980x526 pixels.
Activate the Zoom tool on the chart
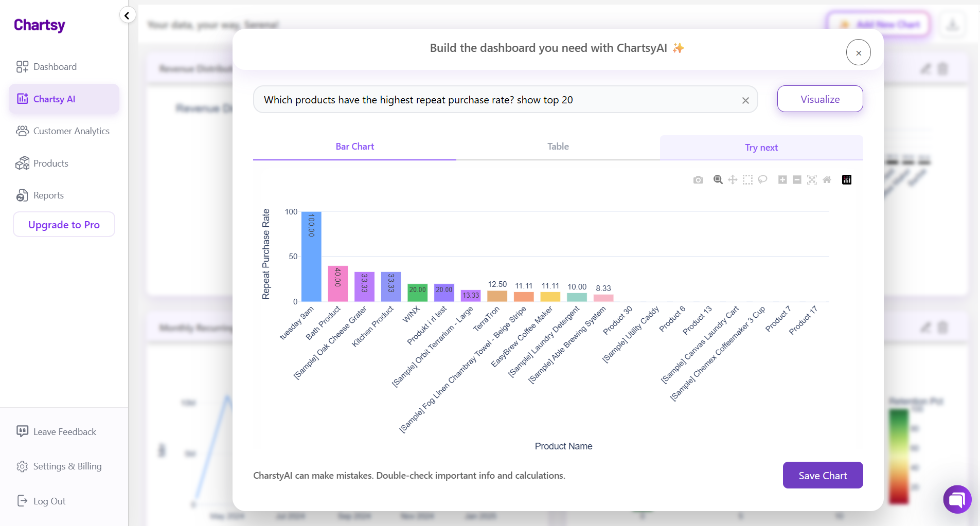point(718,179)
